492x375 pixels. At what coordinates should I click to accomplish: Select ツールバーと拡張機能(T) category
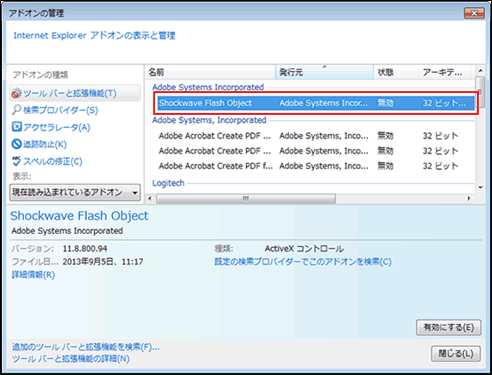point(75,93)
